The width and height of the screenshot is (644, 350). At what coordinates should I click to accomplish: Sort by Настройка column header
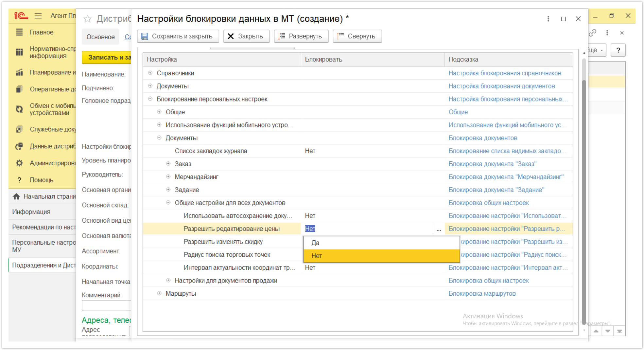(222, 60)
